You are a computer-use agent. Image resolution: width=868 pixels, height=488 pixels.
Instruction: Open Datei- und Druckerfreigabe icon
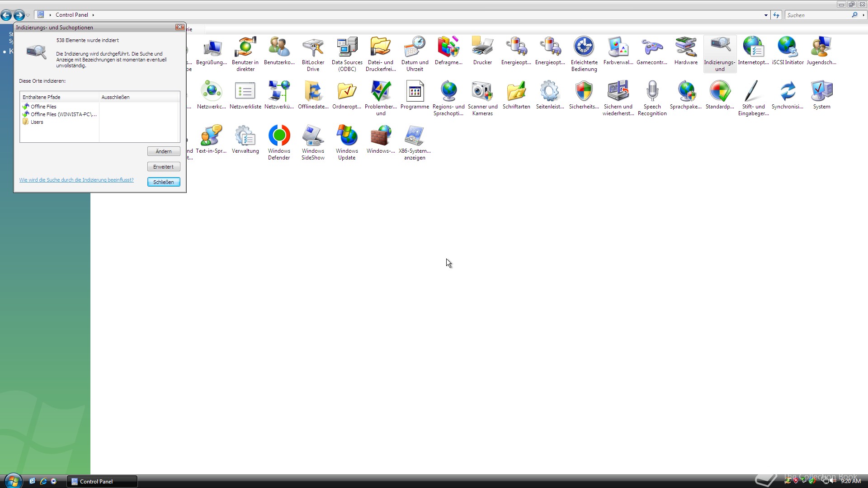(x=381, y=54)
